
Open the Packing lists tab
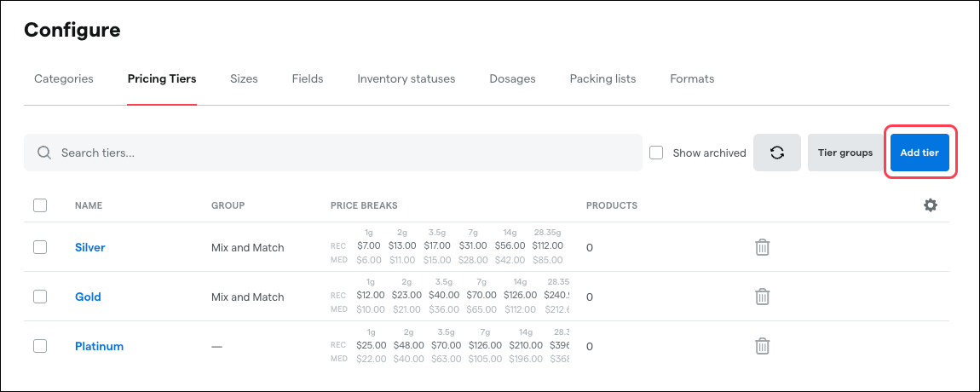coord(602,78)
